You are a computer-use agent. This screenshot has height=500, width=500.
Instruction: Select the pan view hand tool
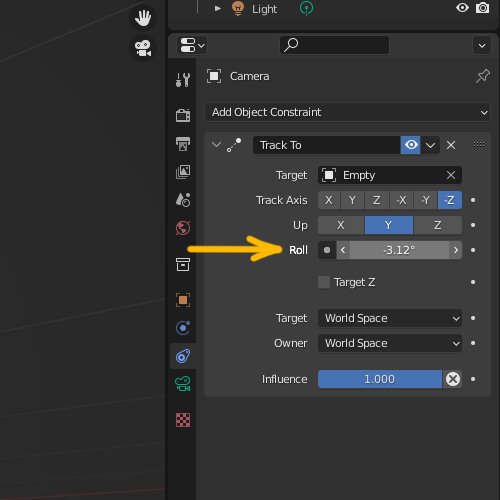[143, 18]
